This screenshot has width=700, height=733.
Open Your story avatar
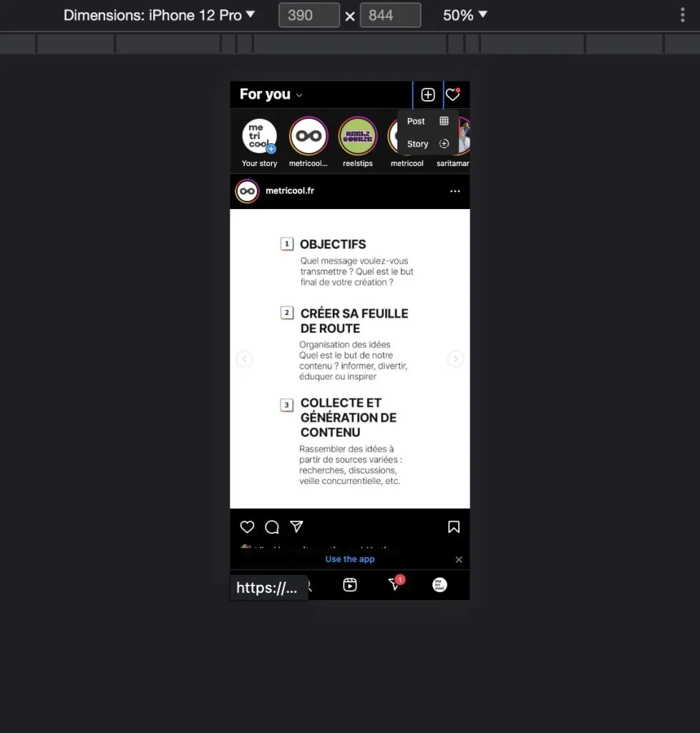click(259, 136)
